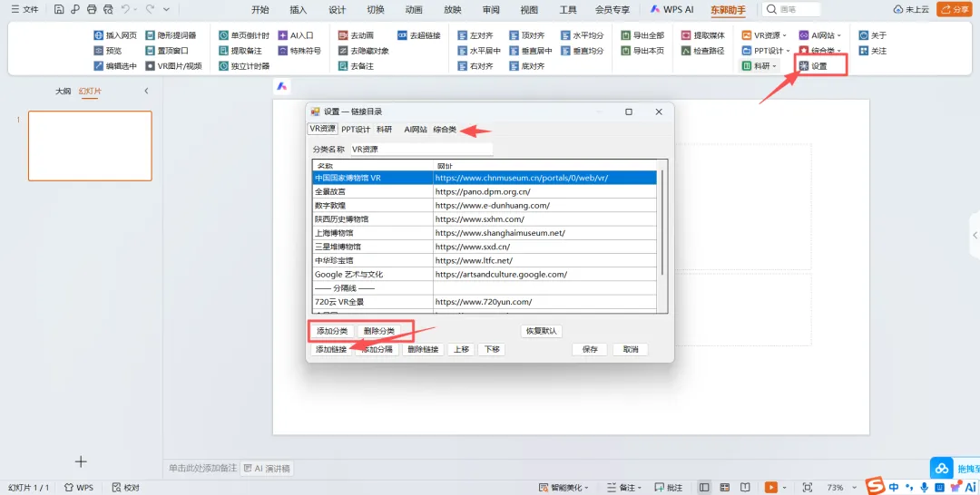Click the 恢复默认 restore defaults button

click(x=541, y=331)
